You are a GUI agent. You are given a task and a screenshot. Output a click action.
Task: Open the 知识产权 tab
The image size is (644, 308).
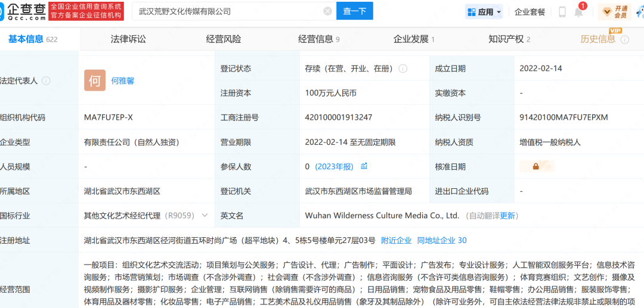tap(509, 39)
